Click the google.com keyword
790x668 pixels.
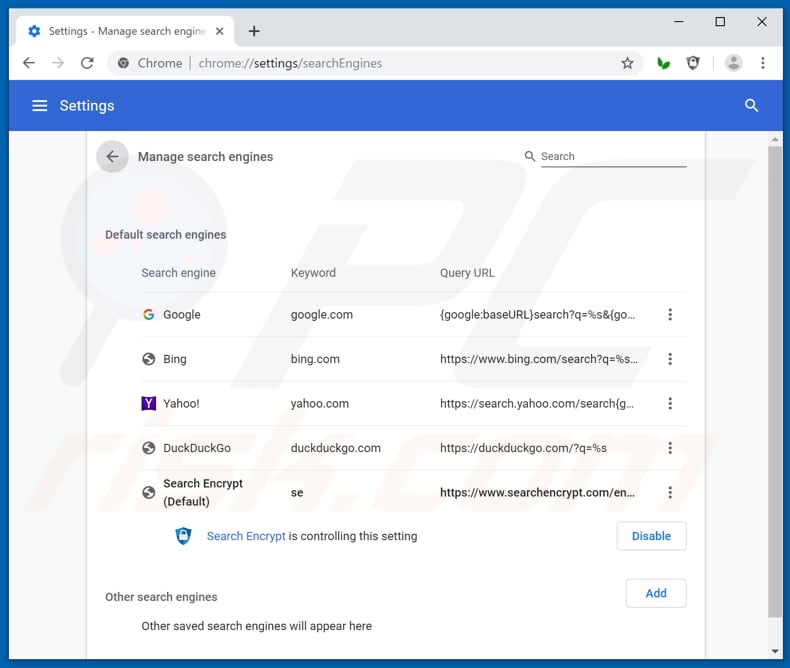tap(321, 315)
